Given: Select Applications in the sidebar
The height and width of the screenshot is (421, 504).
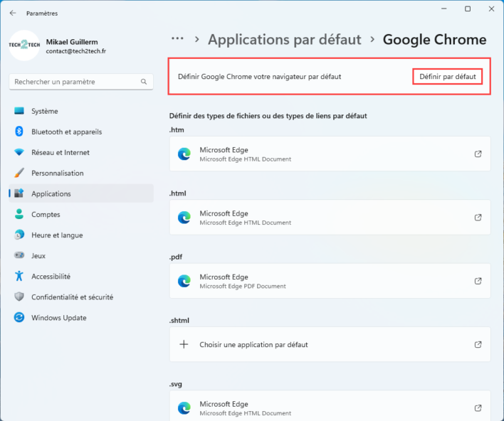Looking at the screenshot, I should click(51, 193).
